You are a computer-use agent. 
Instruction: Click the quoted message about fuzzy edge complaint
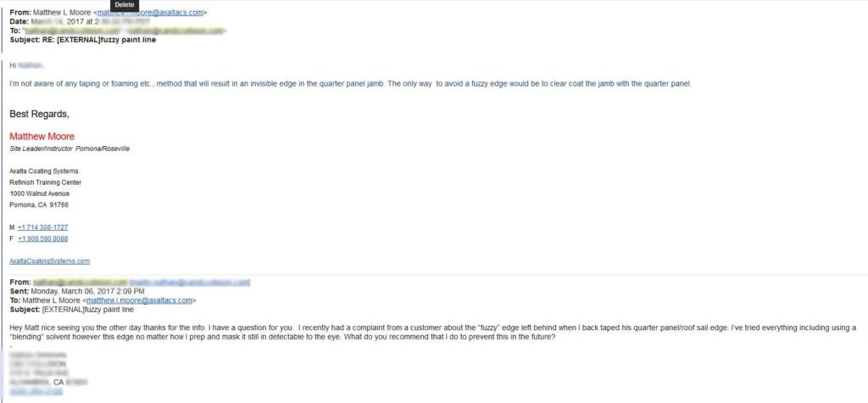[x=433, y=332]
